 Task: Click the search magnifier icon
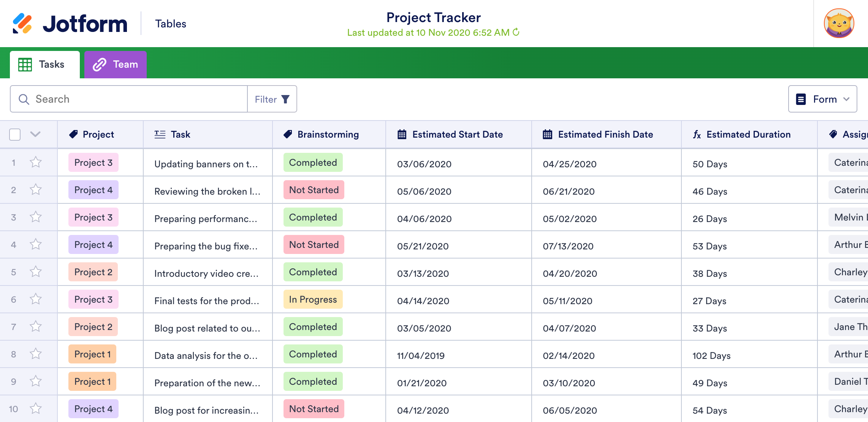click(24, 99)
